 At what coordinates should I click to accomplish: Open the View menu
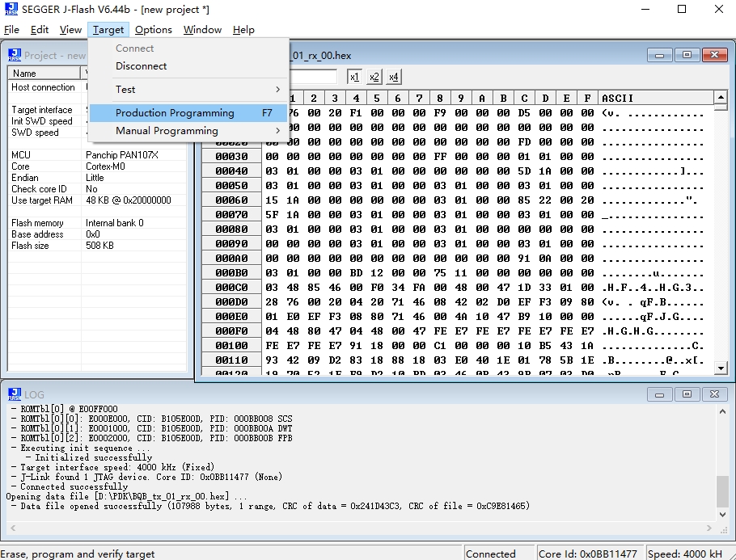70,30
